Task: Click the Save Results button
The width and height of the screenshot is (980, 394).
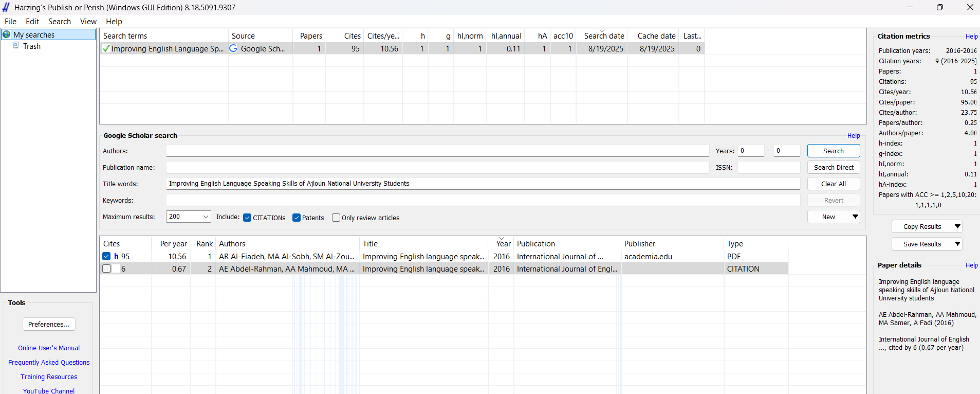Action: click(922, 244)
